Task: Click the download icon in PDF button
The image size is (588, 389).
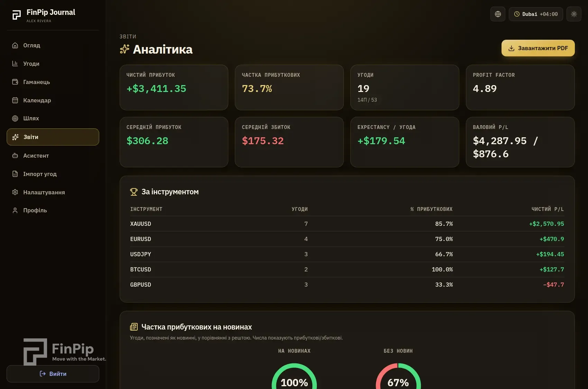Action: (511, 48)
